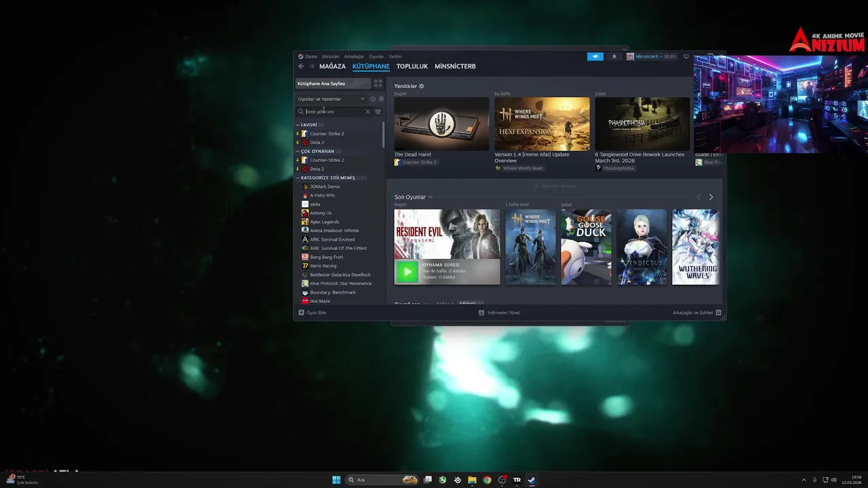Click the Kütüphane Ana Sayfası button
Image resolution: width=868 pixels, height=488 pixels.
333,83
